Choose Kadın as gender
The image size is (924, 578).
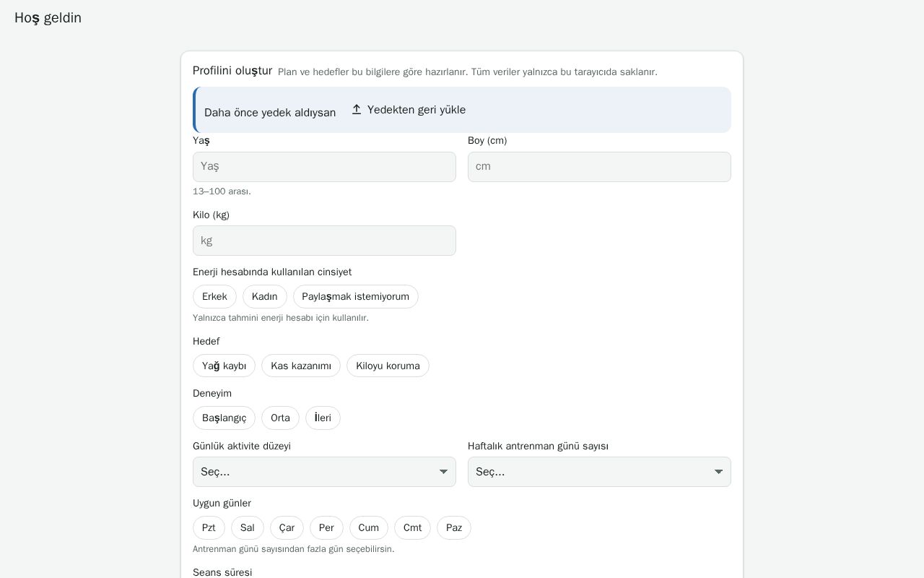(x=265, y=297)
